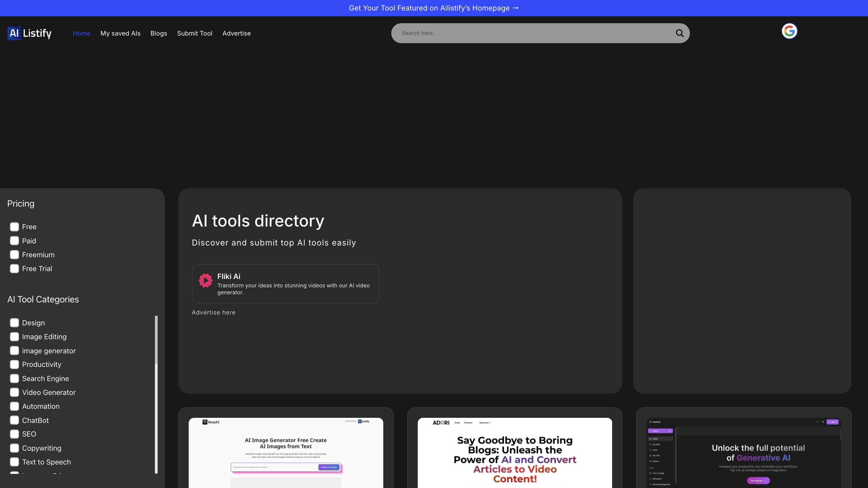
Task: Click the Text to Image icon in eluna.ai card
Action: pyautogui.click(x=650, y=473)
